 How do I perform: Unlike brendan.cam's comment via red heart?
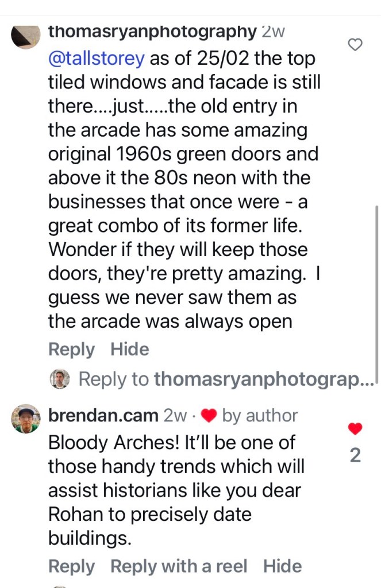356,428
